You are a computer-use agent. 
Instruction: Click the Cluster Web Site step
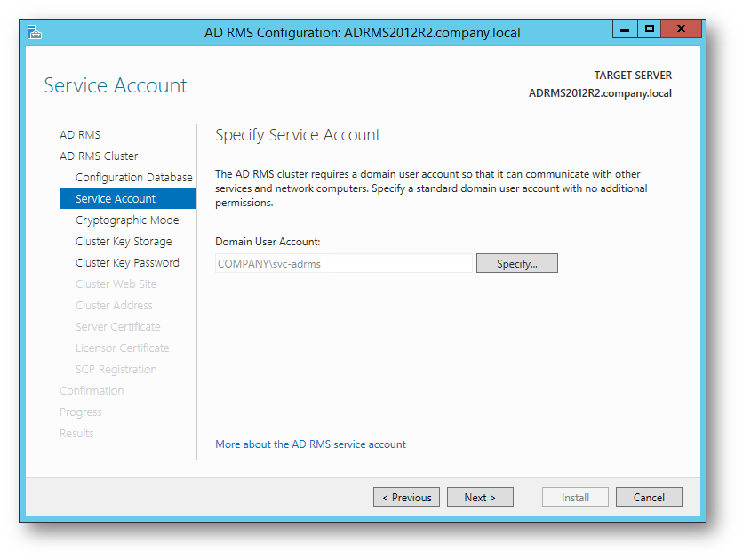(x=116, y=284)
